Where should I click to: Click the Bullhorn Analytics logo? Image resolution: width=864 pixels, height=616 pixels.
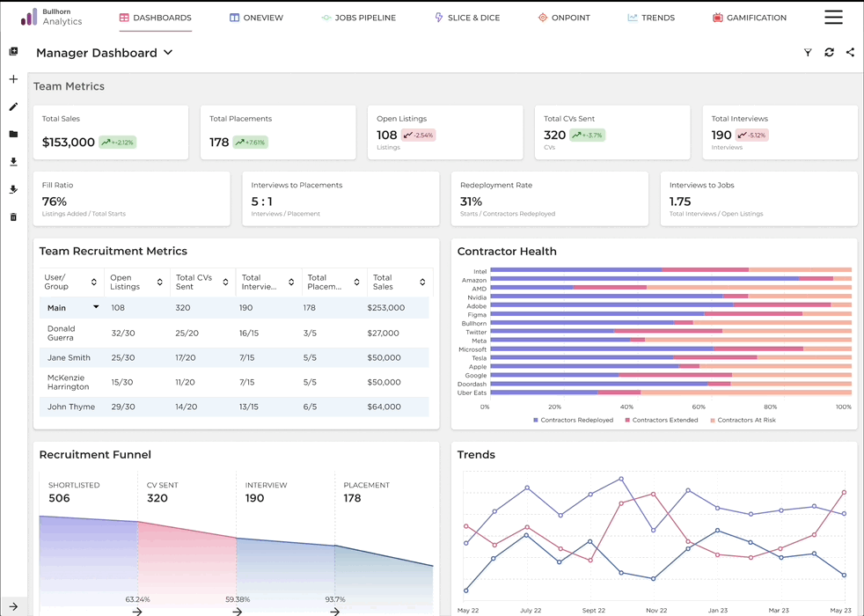[x=51, y=17]
